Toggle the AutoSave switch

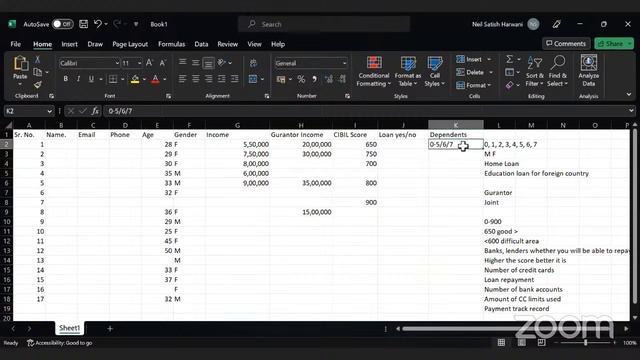[63, 24]
